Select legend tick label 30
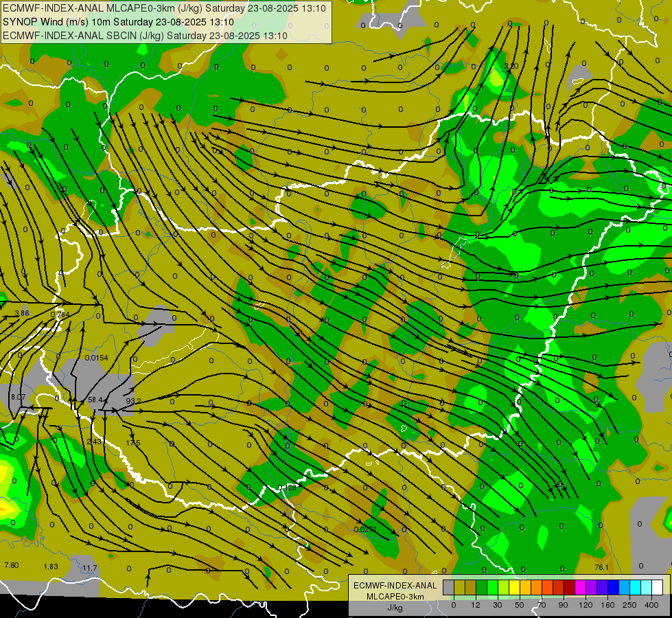 point(498,605)
